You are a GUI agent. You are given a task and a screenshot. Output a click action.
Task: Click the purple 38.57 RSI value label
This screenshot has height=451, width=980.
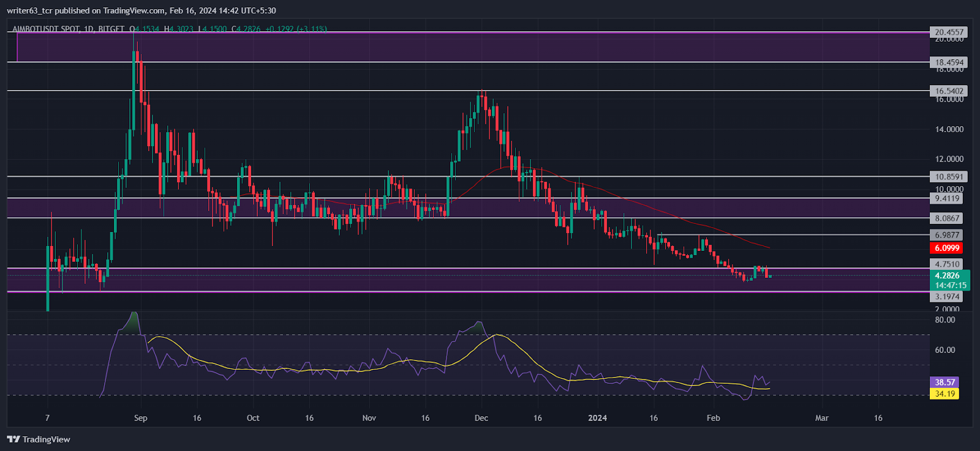coord(944,382)
